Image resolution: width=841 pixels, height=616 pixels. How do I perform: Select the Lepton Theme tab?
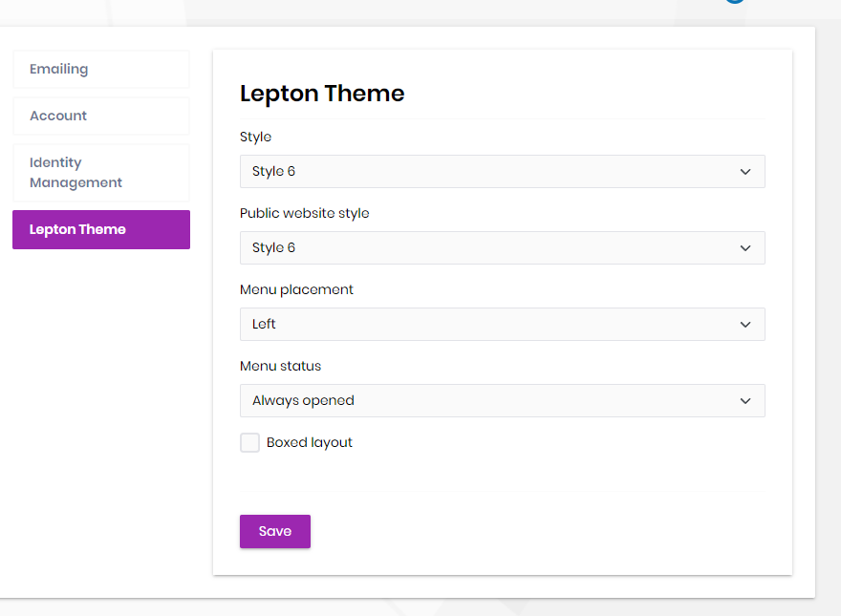tap(100, 230)
